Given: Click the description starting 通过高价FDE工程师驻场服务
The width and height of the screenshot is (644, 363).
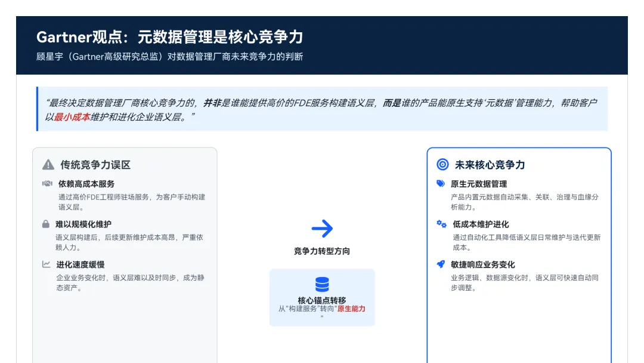Looking at the screenshot, I should tap(131, 202).
